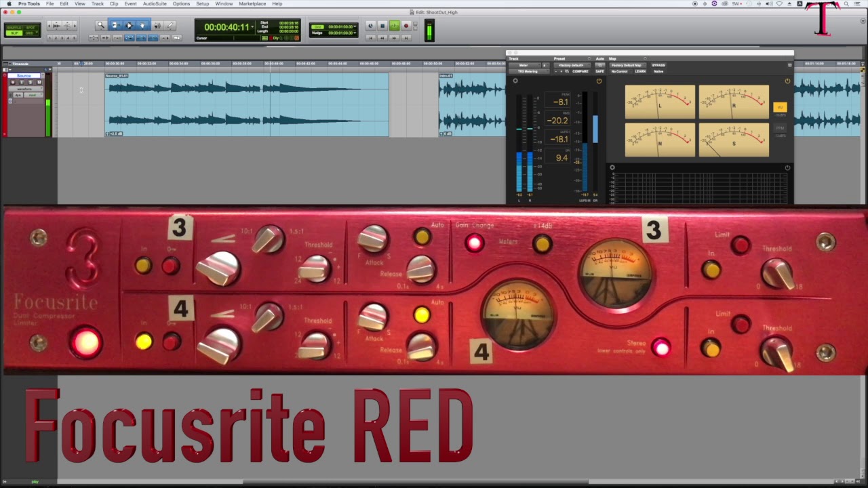Open the read automation mode selector
Screen dimensions: 868x488
(34, 95)
